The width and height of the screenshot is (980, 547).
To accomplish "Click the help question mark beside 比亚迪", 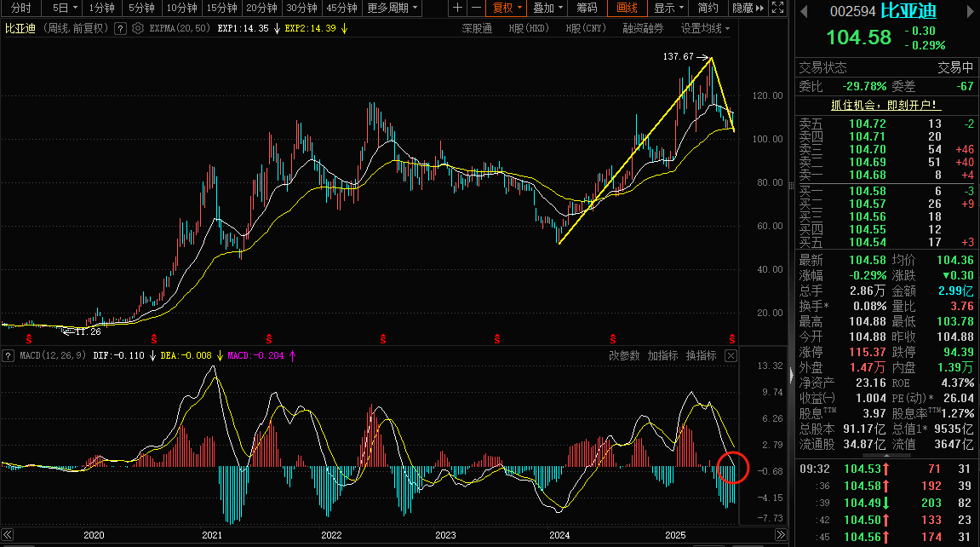I will point(121,29).
